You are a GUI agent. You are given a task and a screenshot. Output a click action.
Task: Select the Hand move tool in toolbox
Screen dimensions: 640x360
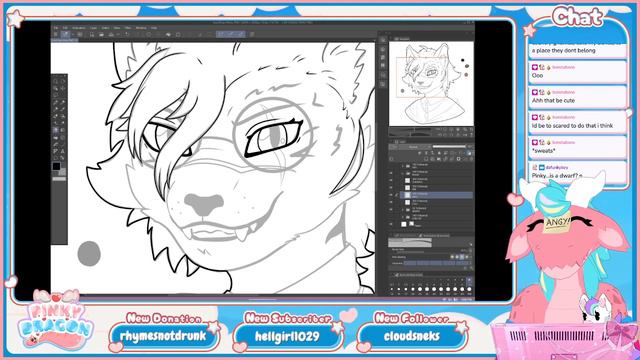click(x=63, y=82)
